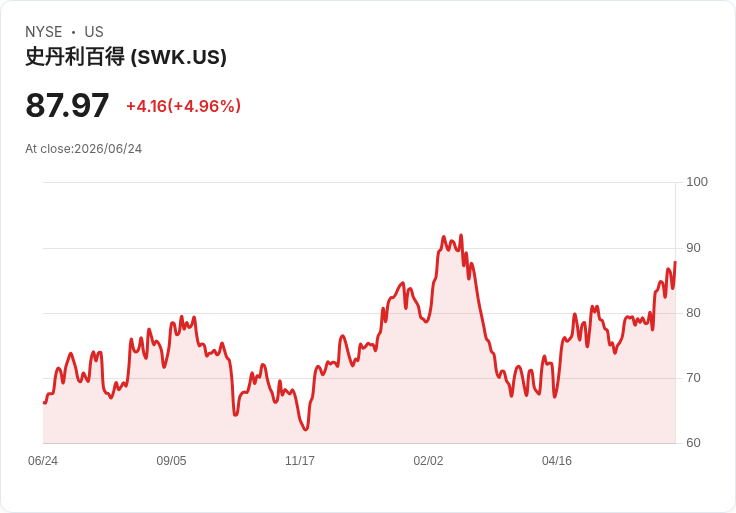Click the 11/17 x-axis date label
Screen dimensions: 736x513
300,461
